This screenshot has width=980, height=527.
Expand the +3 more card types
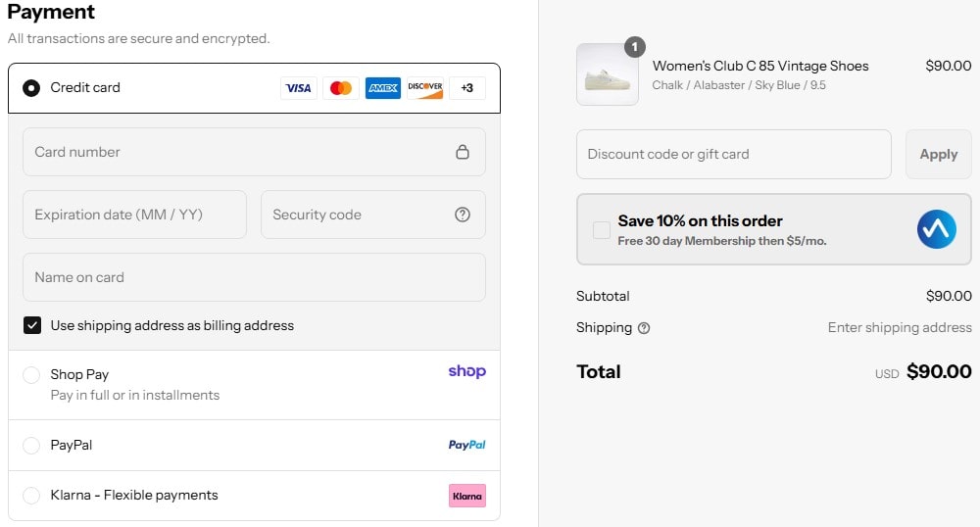[x=467, y=88]
